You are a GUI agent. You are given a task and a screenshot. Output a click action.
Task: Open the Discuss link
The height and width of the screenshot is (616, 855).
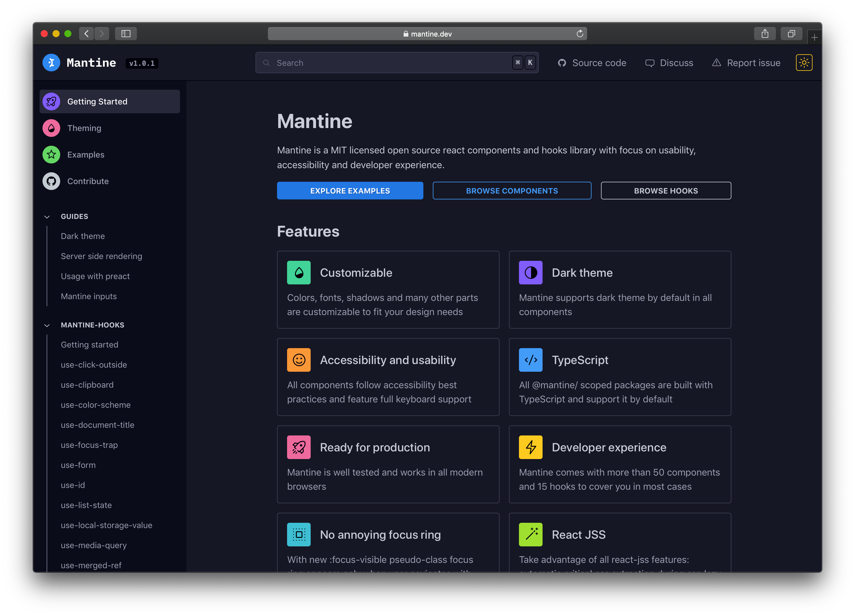pos(669,63)
